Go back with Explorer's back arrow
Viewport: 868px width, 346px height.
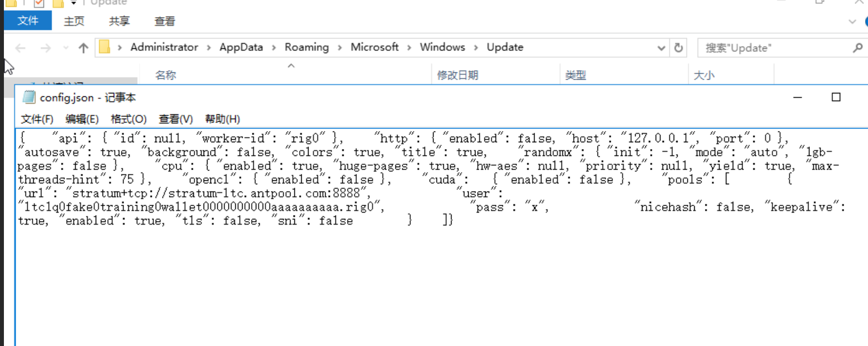pyautogui.click(x=21, y=48)
